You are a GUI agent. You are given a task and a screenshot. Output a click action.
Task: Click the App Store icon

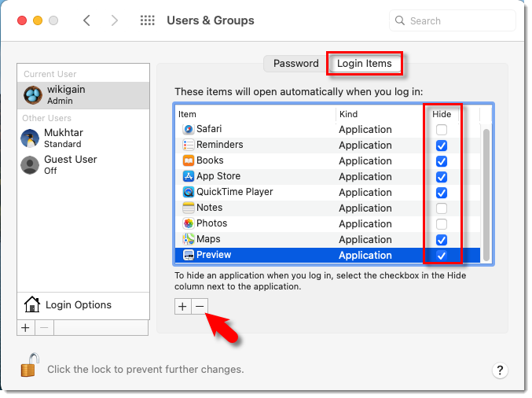pos(189,176)
